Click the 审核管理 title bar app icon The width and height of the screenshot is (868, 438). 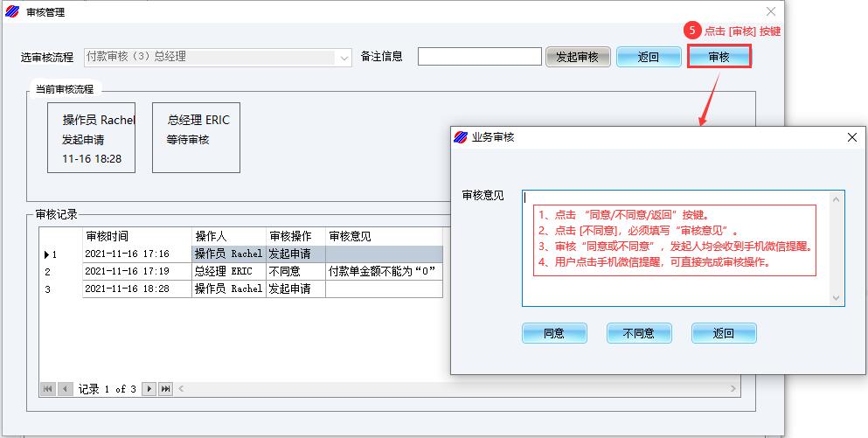(x=12, y=12)
